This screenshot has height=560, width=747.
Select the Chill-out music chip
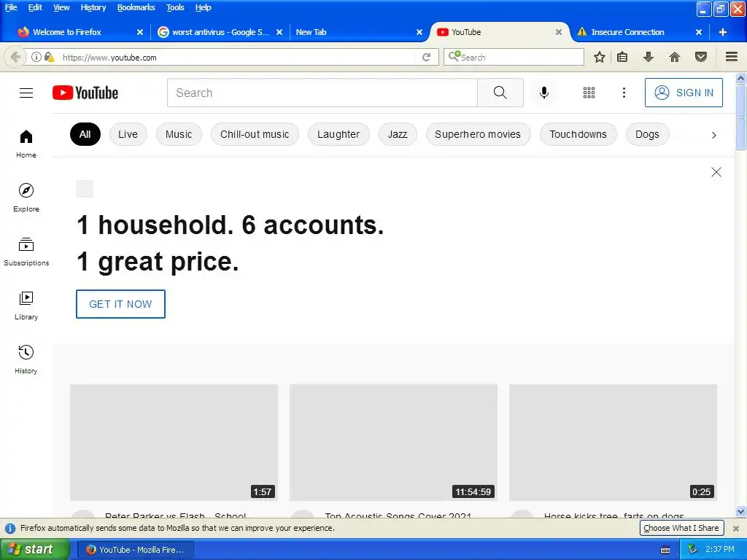[x=255, y=134]
